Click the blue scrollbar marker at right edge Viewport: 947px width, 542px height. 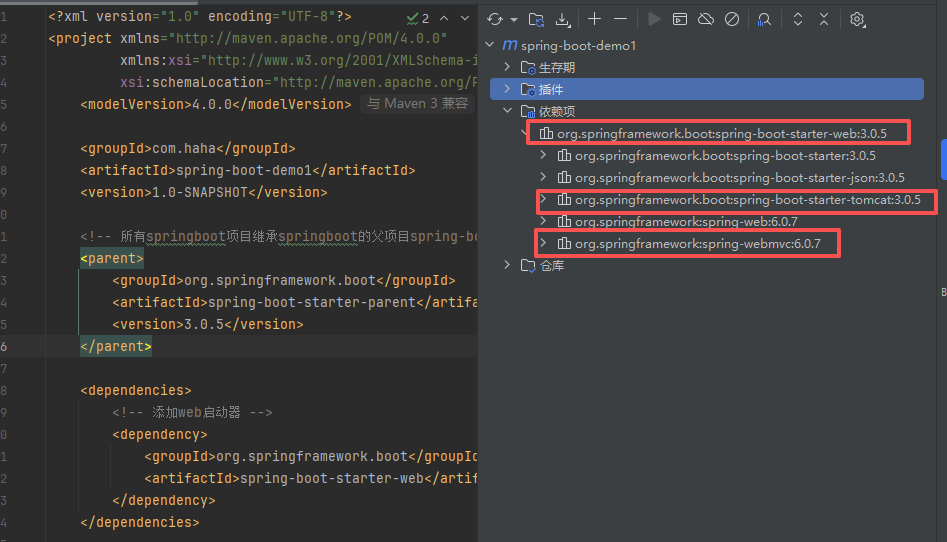tap(944, 159)
